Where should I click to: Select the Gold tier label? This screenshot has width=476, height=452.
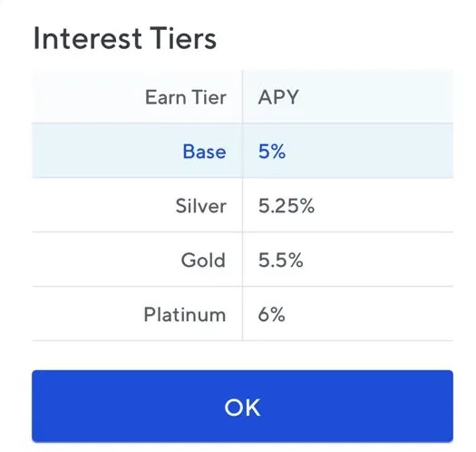pyautogui.click(x=203, y=260)
